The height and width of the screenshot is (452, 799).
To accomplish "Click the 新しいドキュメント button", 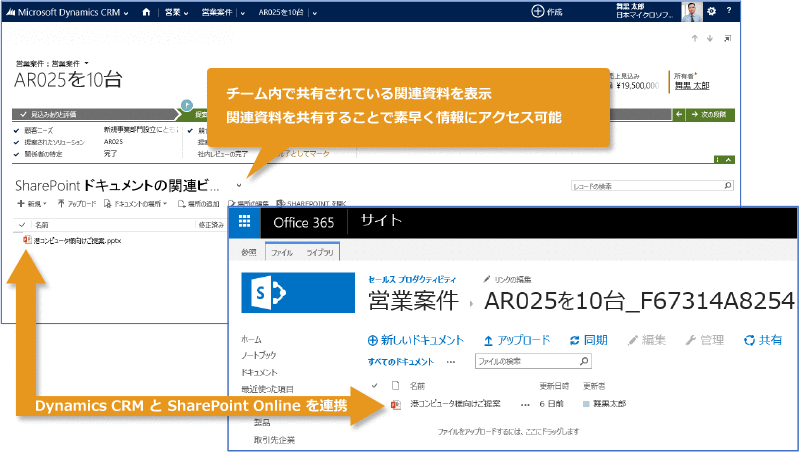I will pos(416,340).
